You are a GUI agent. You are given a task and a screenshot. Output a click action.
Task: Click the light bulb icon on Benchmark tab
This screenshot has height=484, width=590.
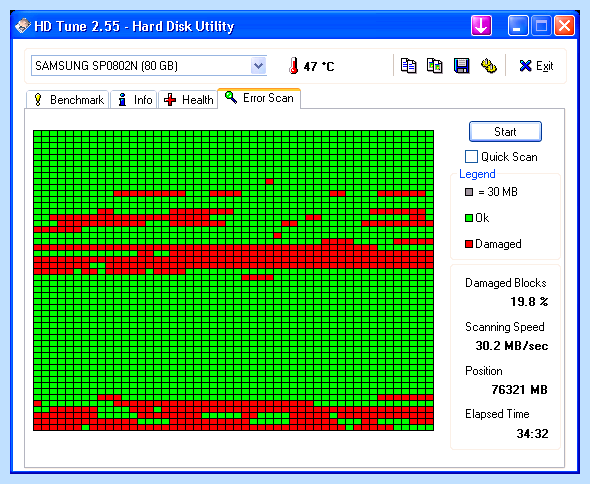point(38,100)
